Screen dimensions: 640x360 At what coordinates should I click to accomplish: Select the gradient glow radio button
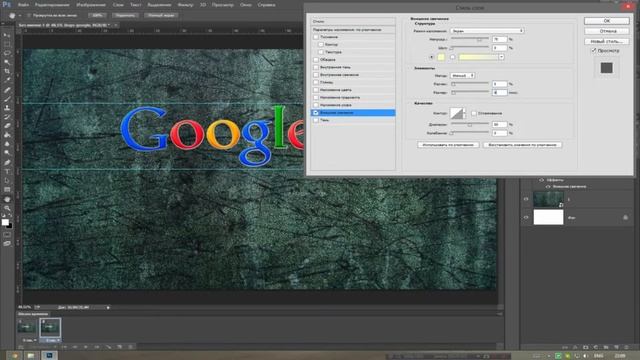453,57
